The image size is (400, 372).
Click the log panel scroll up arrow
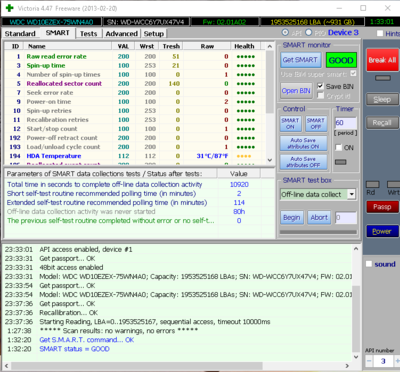[x=356, y=249]
